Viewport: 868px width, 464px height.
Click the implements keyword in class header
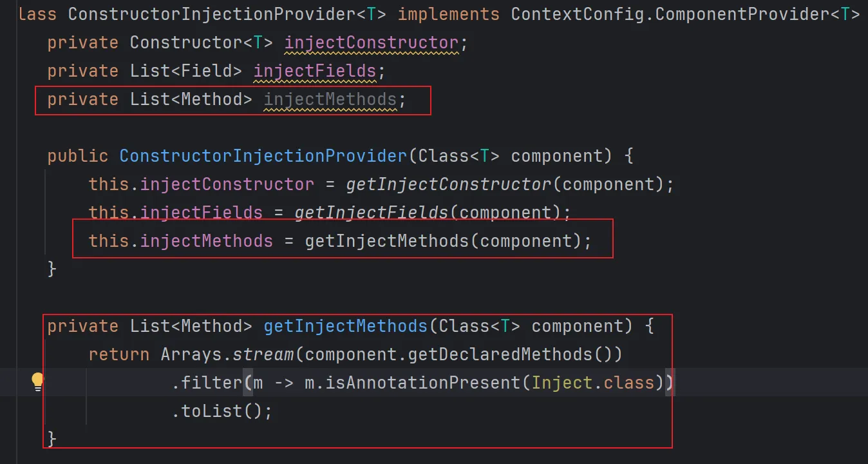pyautogui.click(x=448, y=14)
